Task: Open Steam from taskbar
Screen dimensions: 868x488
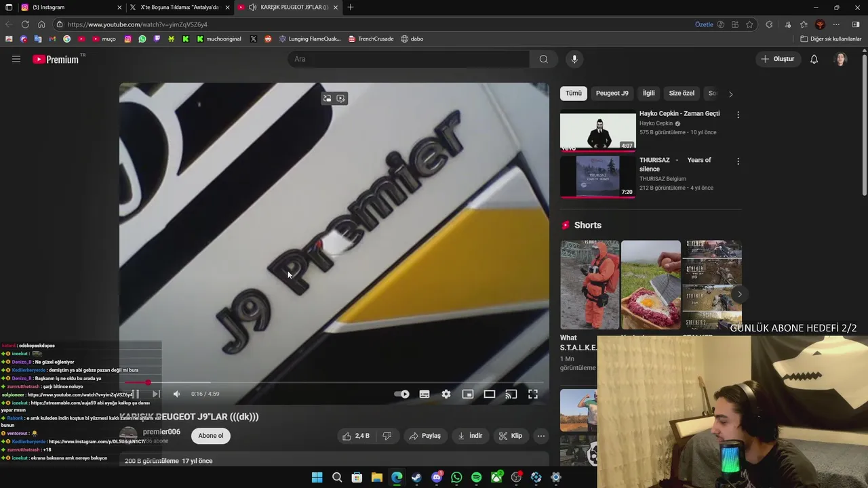Action: coord(416,478)
